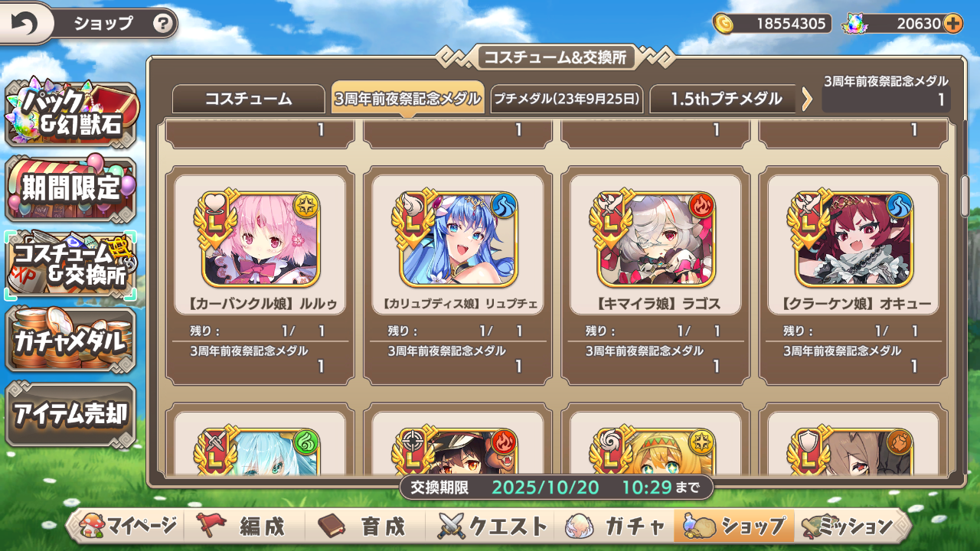Expand more tabs with right chevron
980x551 pixels.
point(807,99)
